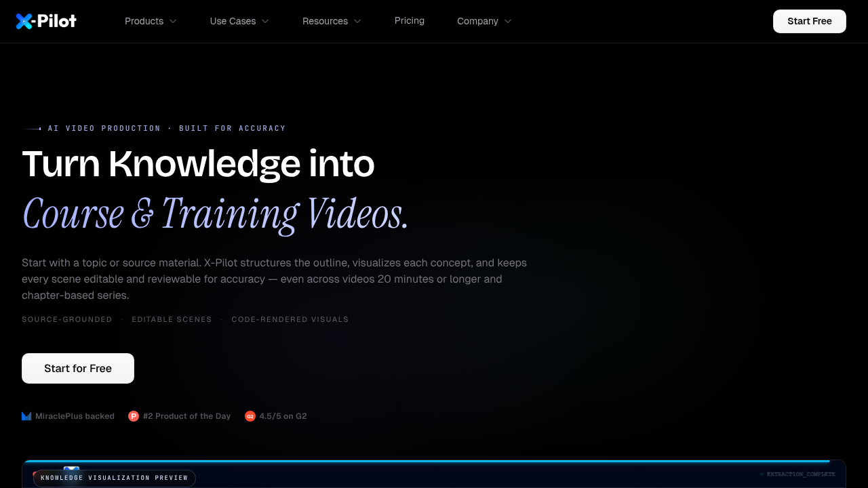
Task: Click the 'AI VIDEO PRODUCTION · BUILT FOR ACCURACY' tagline
Action: [167, 128]
